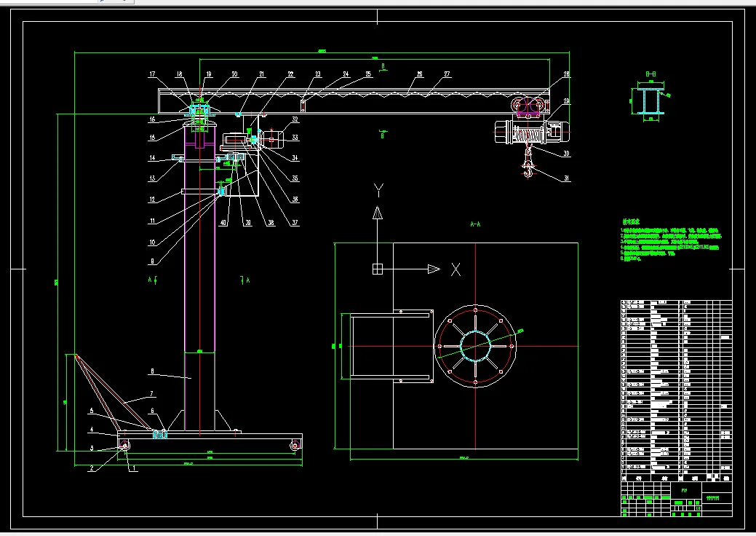Click part callout number 13
Screen dimensions: 756x536
point(152,178)
